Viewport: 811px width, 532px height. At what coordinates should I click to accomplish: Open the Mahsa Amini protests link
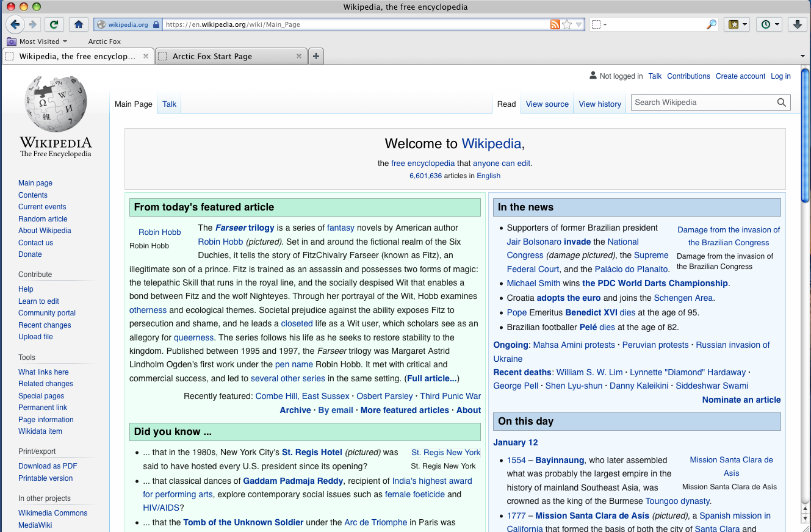[x=574, y=345]
